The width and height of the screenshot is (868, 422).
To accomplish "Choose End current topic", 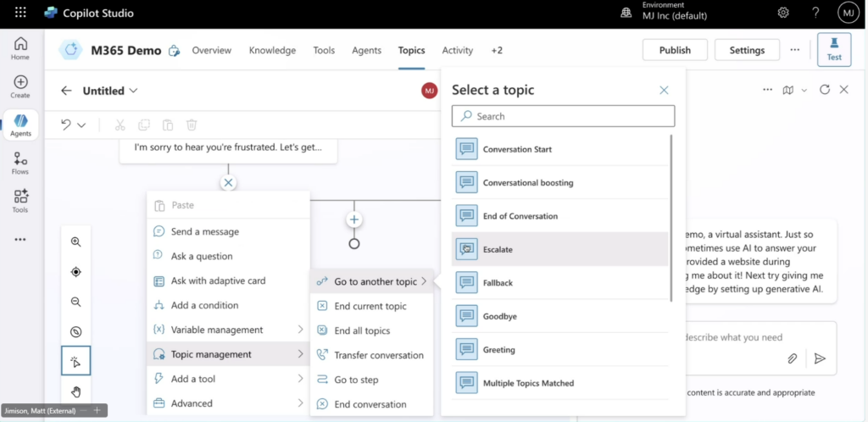I will tap(371, 306).
